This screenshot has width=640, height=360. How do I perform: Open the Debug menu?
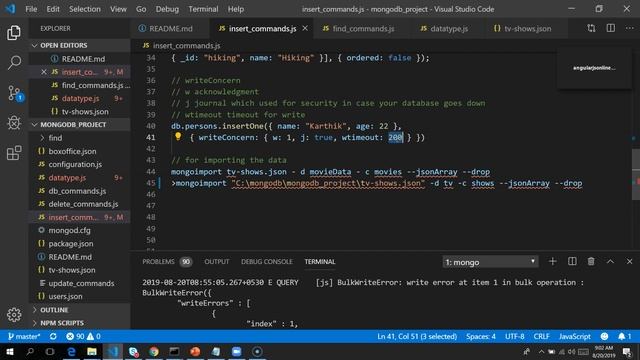(x=167, y=9)
